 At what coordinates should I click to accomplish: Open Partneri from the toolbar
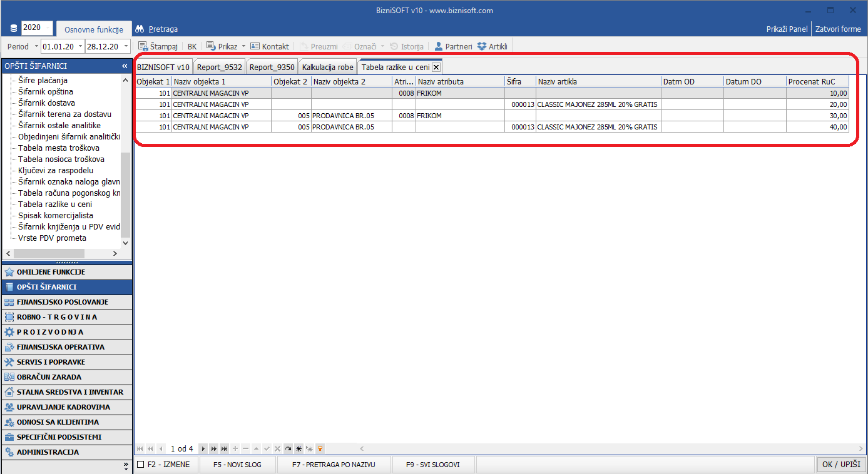tap(453, 46)
